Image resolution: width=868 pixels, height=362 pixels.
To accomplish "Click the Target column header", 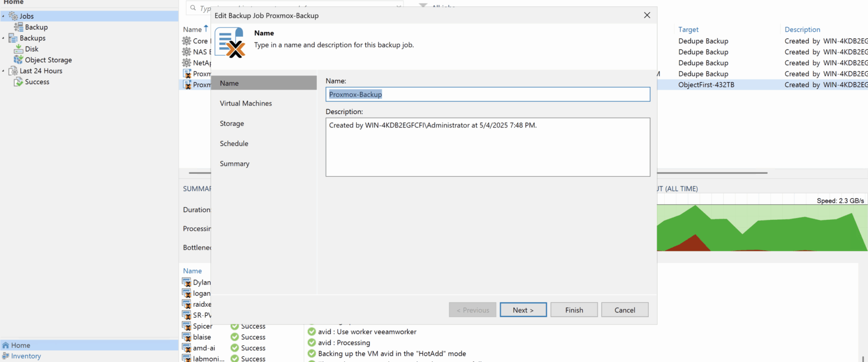I will pyautogui.click(x=688, y=29).
